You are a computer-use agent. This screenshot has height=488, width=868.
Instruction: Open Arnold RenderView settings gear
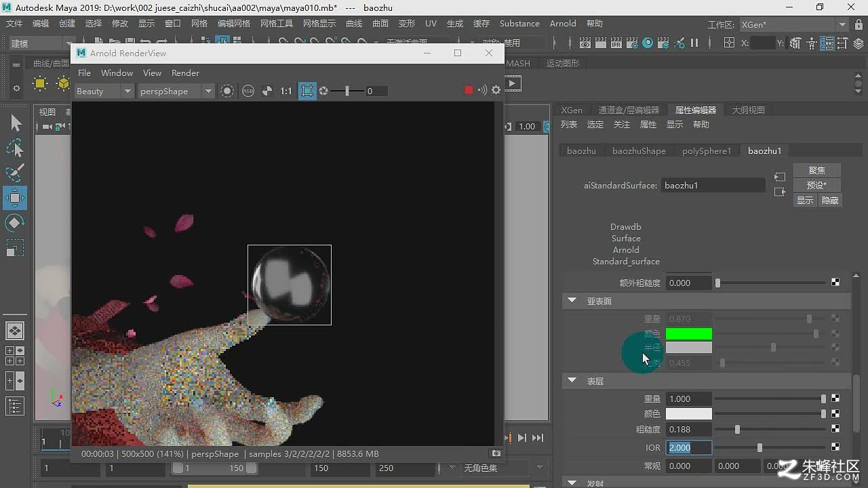tap(496, 90)
